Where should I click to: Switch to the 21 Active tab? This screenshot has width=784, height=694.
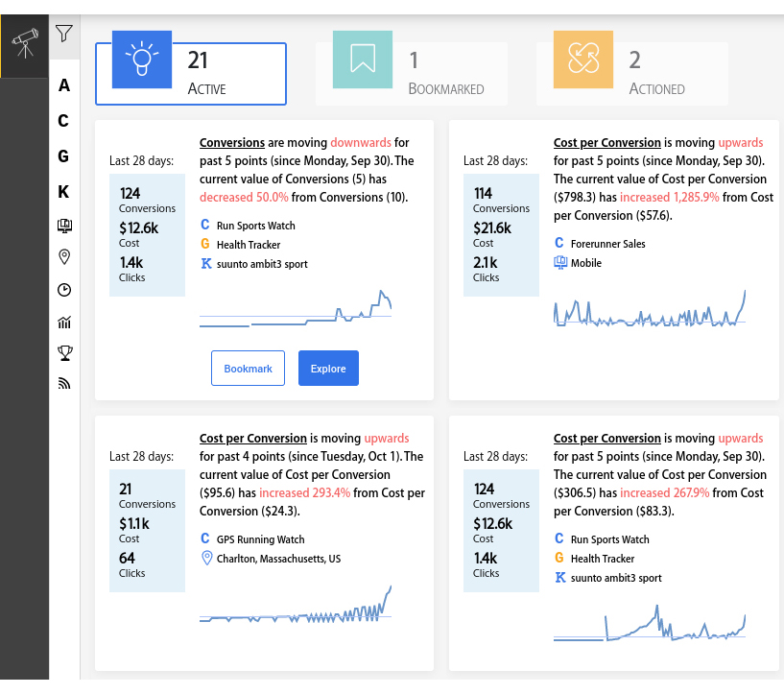(x=191, y=74)
